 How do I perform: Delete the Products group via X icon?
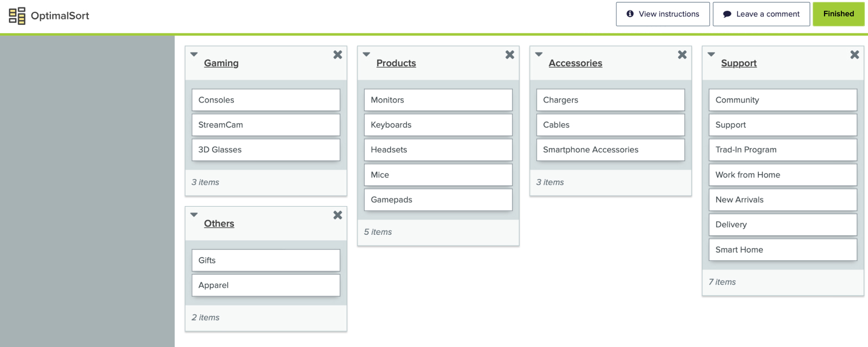509,55
